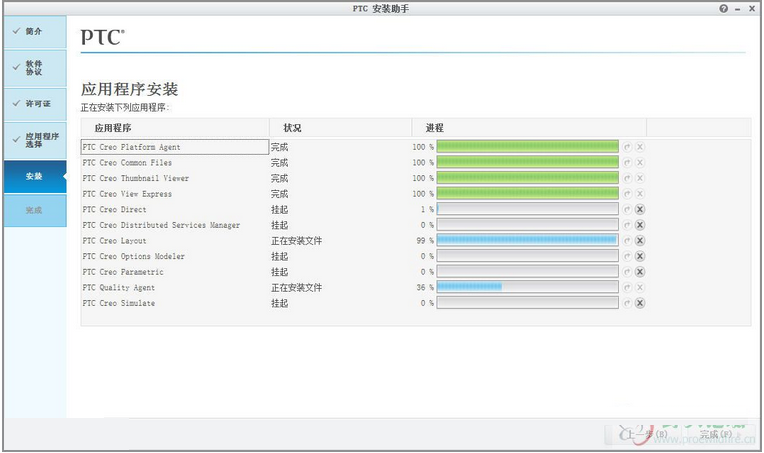This screenshot has height=453, width=764.
Task: Click retry icon for PTC Creo Direct
Action: pos(627,210)
